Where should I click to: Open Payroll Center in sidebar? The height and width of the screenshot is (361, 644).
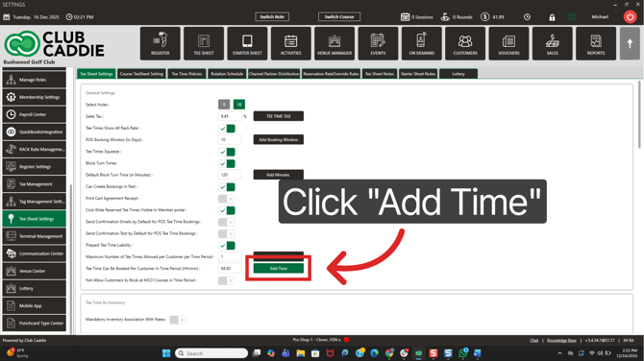(x=34, y=114)
